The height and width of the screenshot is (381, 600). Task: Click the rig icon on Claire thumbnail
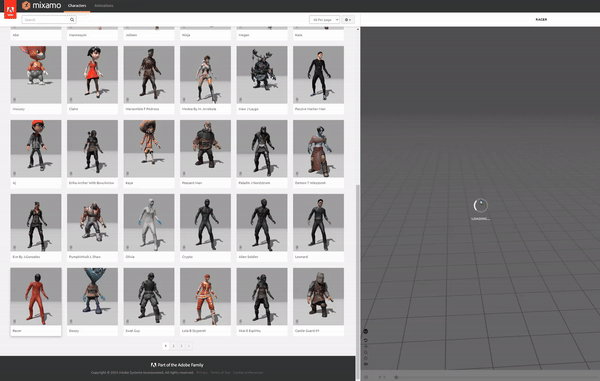[x=71, y=99]
